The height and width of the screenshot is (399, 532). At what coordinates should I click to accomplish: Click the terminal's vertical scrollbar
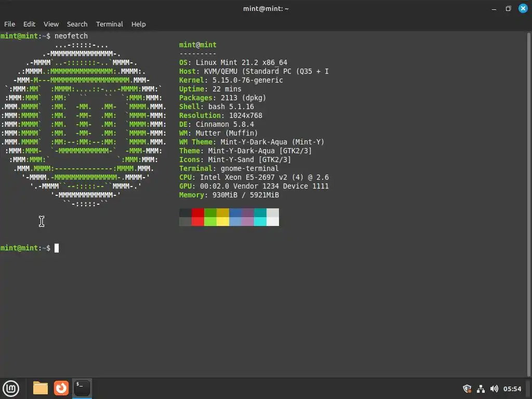click(528, 204)
